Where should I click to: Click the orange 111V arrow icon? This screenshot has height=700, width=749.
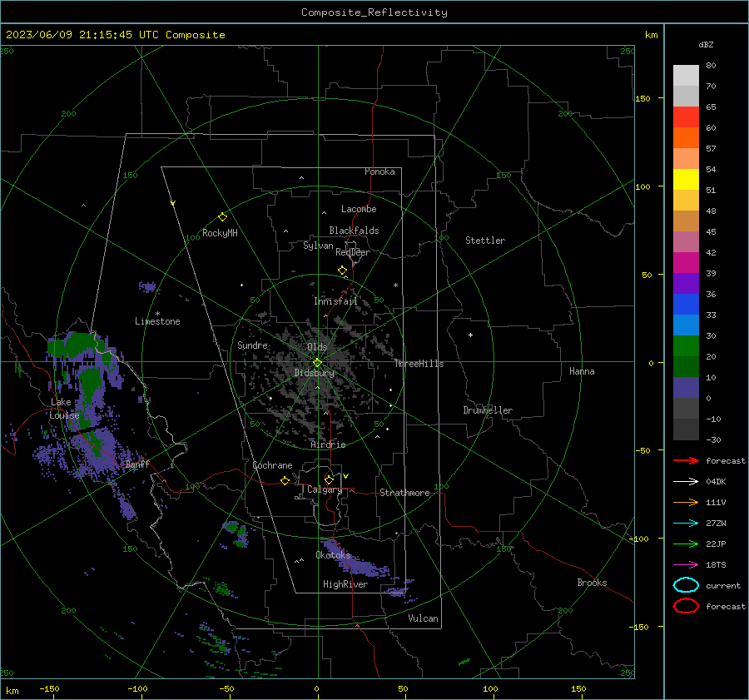coord(686,502)
